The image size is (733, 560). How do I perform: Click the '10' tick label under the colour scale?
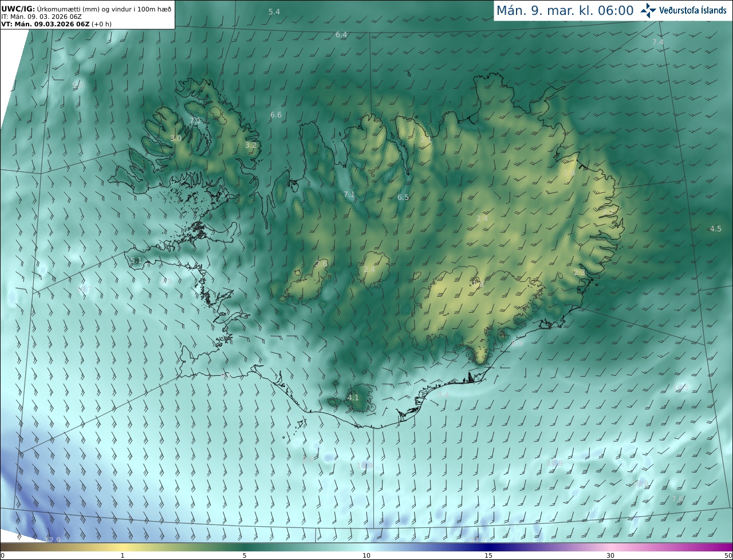366,556
